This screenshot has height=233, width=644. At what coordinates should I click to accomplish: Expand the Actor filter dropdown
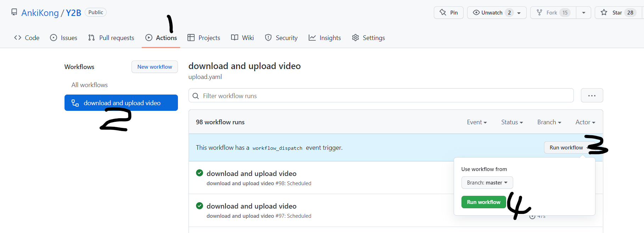585,122
